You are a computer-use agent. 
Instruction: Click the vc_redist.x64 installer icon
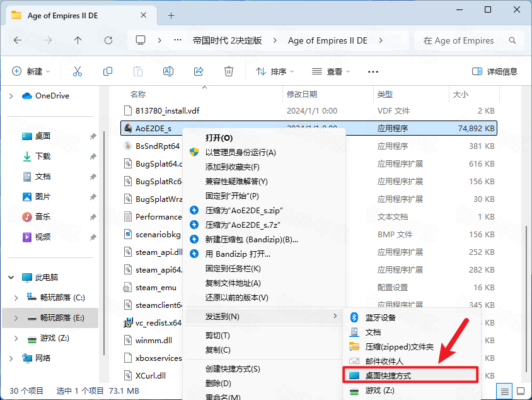click(128, 322)
